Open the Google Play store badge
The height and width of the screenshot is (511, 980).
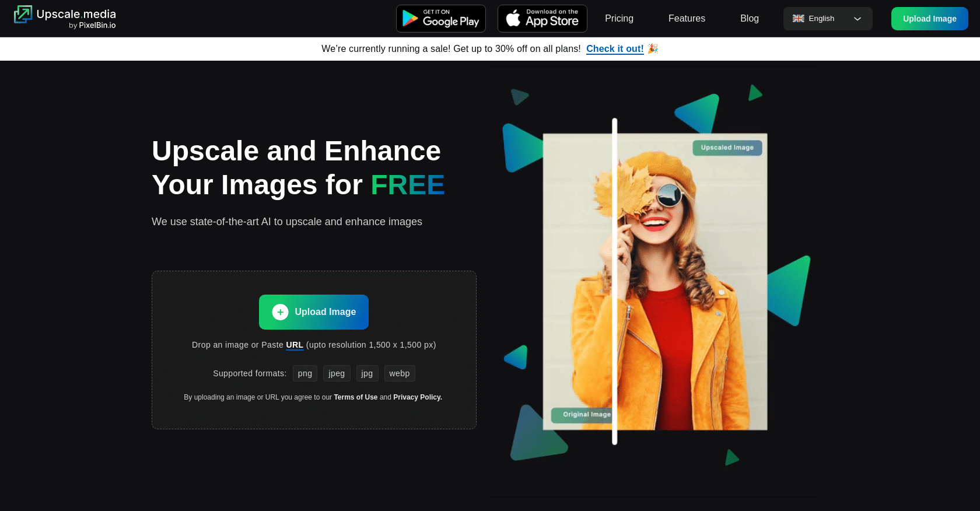coord(441,19)
